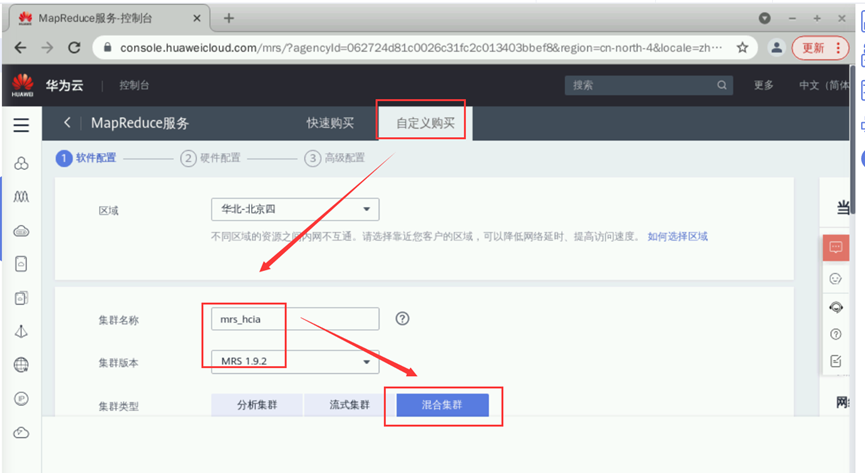Close the MapReduce服务 browser tab
Screen dimensions: 865x473
click(196, 18)
